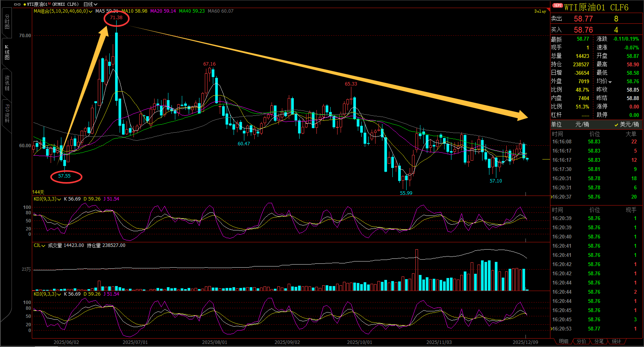The height and width of the screenshot is (347, 644).
Task: Click the 买入 price 58.76
Action: coord(583,30)
